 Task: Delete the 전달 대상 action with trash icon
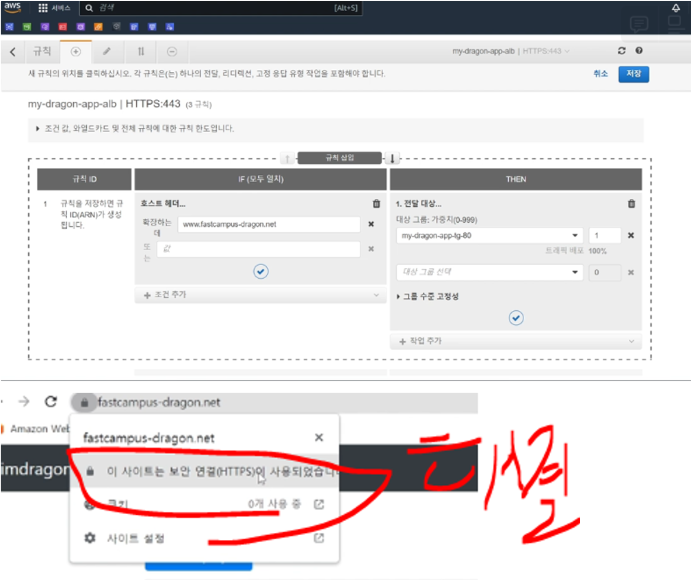click(x=632, y=204)
